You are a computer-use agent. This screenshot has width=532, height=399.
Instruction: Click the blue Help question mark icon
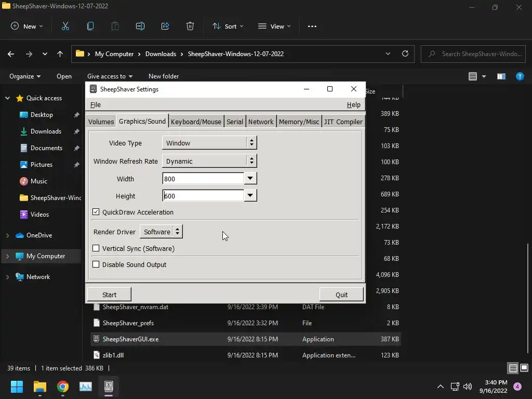click(x=520, y=76)
